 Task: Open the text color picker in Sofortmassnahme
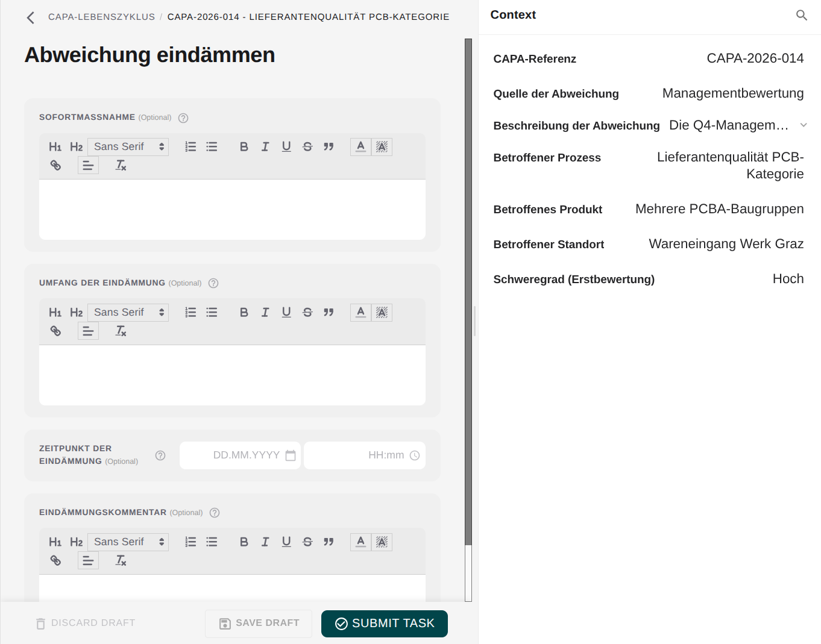[x=360, y=146]
